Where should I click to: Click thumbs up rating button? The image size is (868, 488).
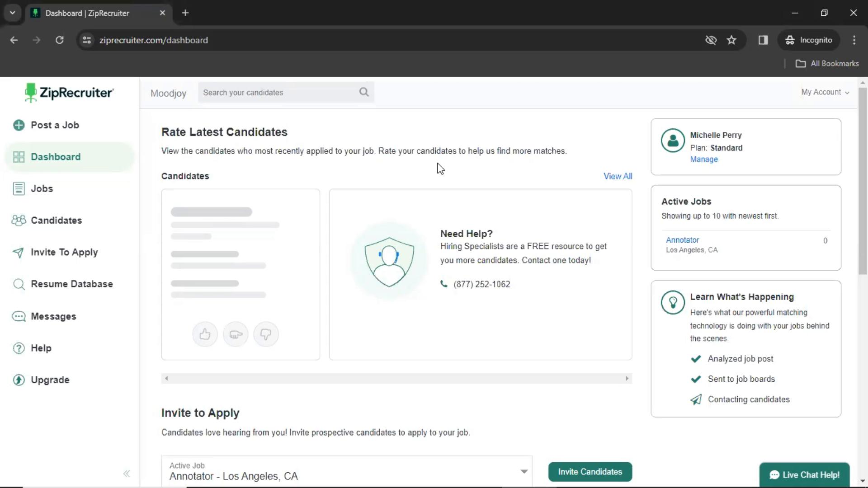pyautogui.click(x=204, y=333)
